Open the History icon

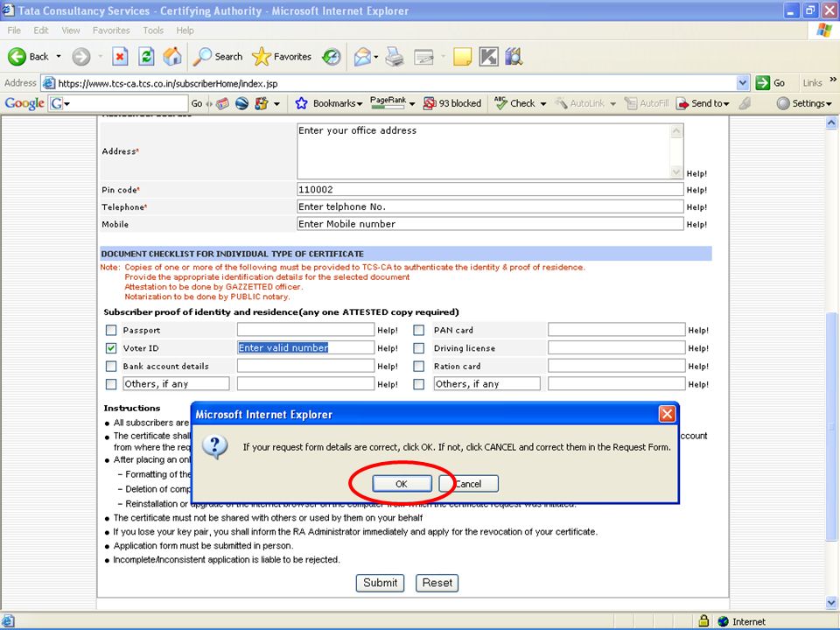331,56
